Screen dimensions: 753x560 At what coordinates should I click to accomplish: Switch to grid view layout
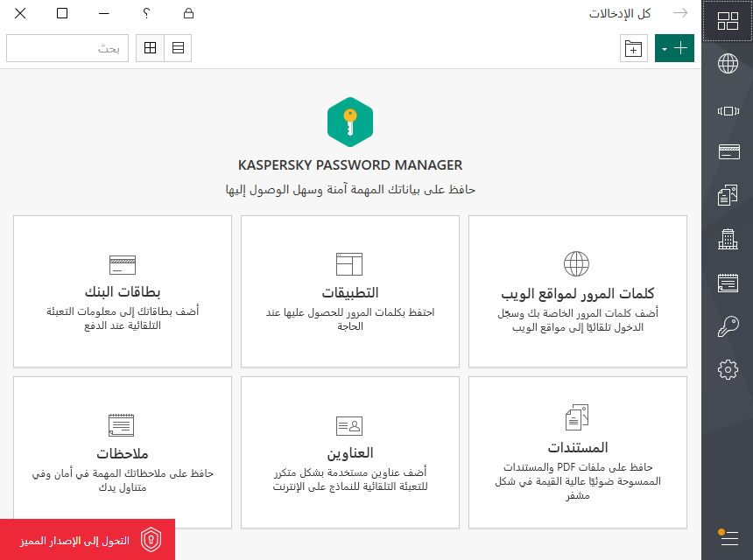(x=151, y=48)
